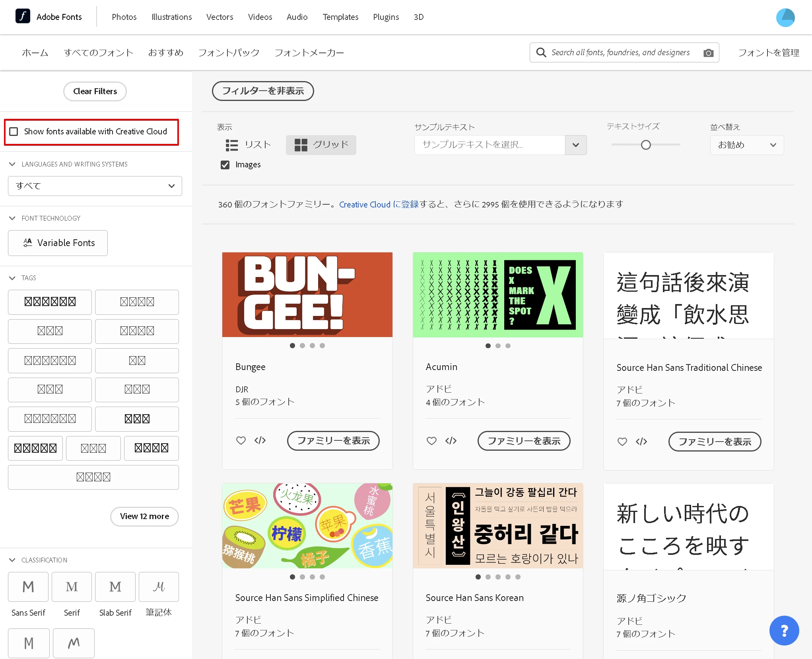Open Templates in top navigation

[x=340, y=17]
